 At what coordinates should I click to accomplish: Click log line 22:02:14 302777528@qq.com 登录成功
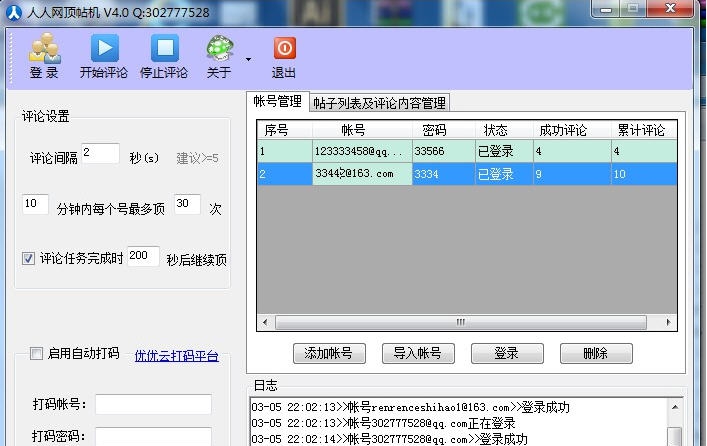389,439
